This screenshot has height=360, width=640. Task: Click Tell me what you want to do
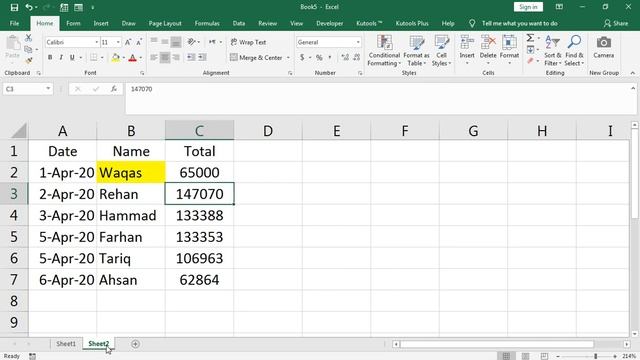519,23
